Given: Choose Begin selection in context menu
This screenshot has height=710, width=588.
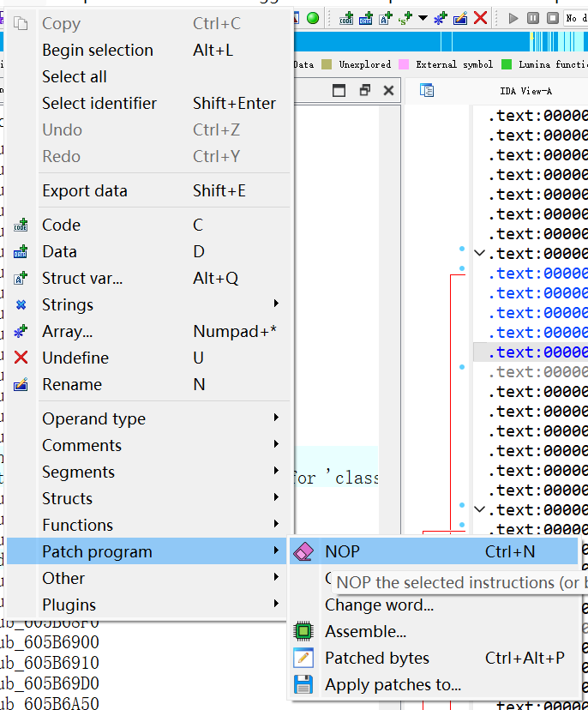Looking at the screenshot, I should 148,51.
